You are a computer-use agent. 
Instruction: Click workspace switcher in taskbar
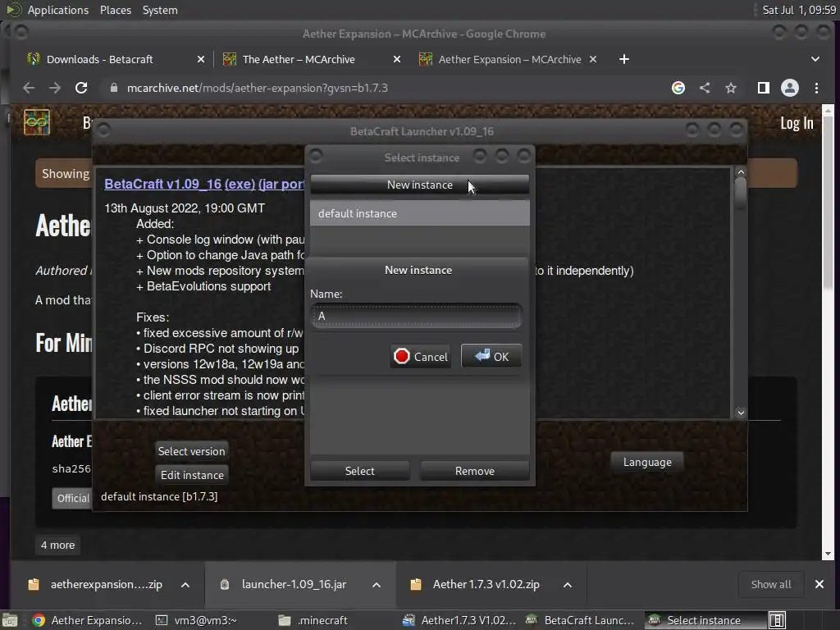pos(777,620)
